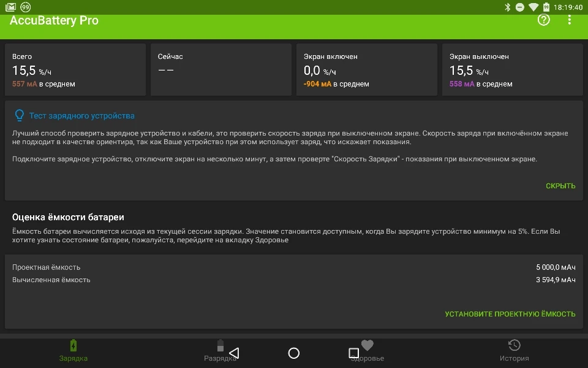Tap the 557 мА average value

[24, 84]
